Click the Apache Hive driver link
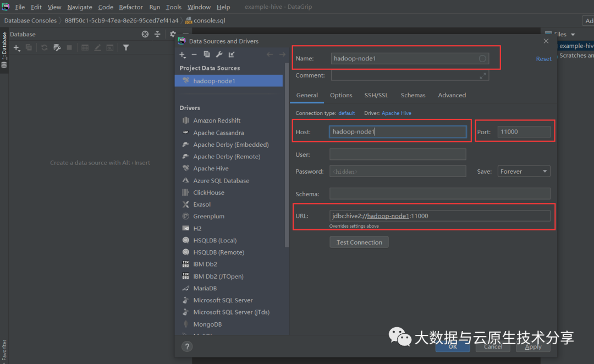 click(396, 113)
